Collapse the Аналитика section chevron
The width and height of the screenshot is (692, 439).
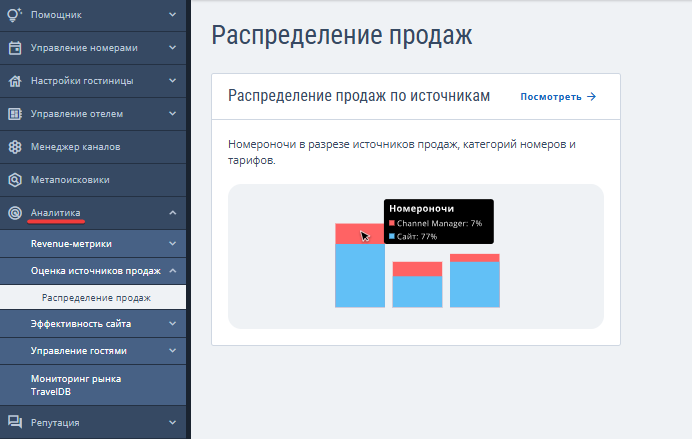[172, 213]
